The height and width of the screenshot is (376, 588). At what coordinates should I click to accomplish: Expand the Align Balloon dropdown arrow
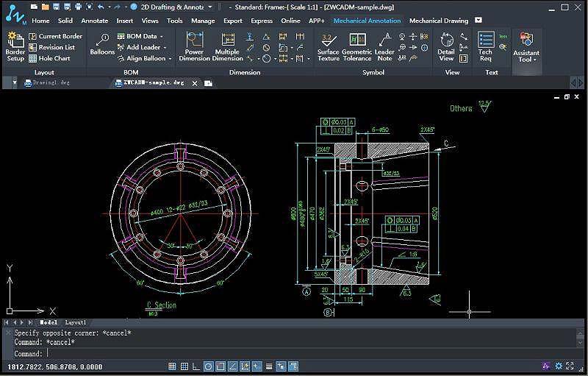point(170,59)
